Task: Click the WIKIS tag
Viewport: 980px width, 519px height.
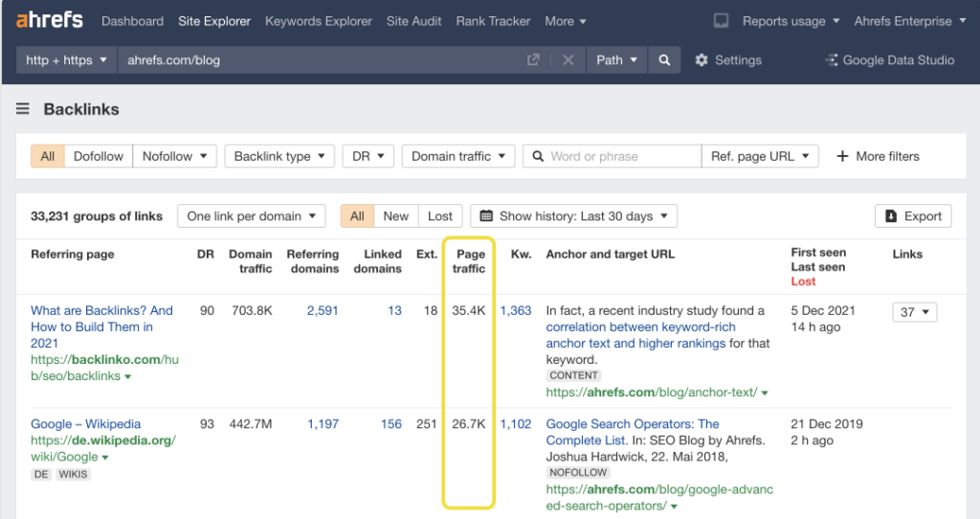Action: (x=73, y=474)
